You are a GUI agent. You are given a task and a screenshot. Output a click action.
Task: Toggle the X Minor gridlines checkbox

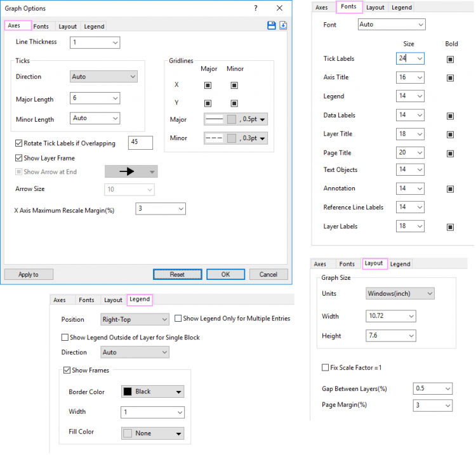click(x=234, y=85)
